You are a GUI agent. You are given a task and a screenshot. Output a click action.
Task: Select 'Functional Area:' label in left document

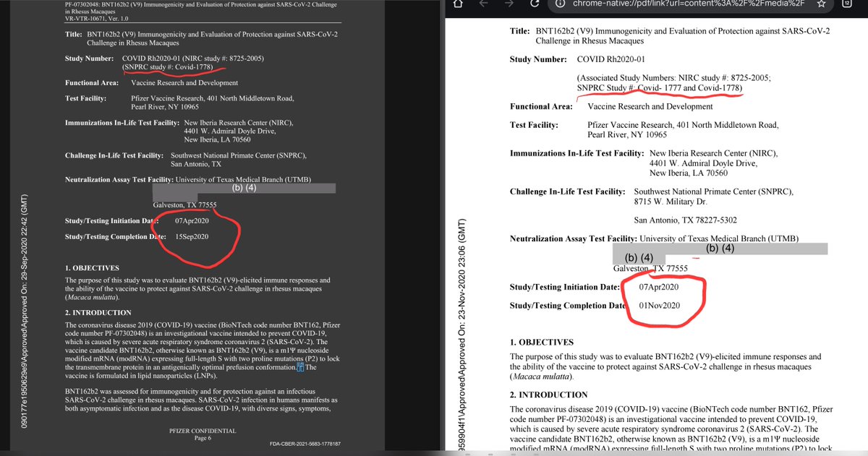[93, 83]
